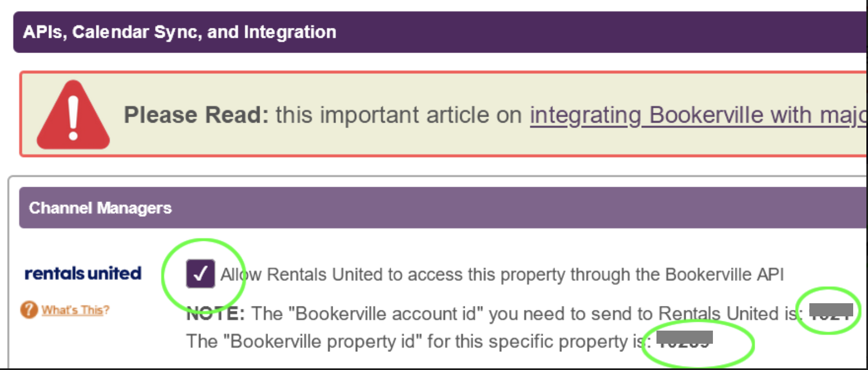Uncheck the Allow Rentals United access checkbox
Viewport: 868px width, 370px height.
pos(200,274)
